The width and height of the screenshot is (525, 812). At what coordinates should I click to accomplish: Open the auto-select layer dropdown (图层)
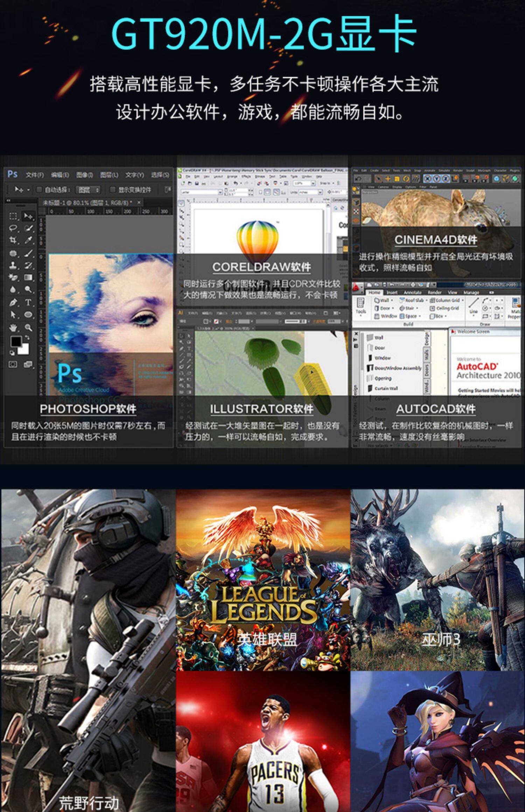tap(88, 190)
